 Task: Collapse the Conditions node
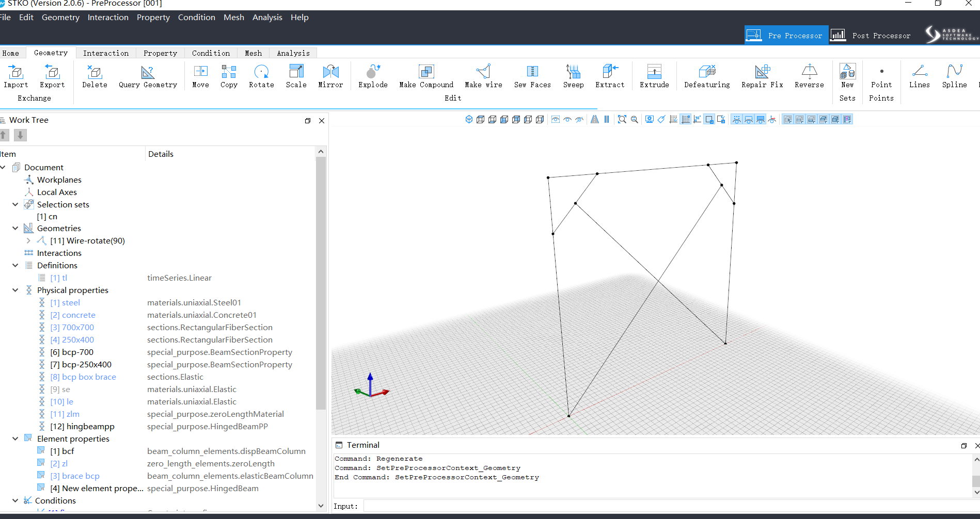(x=15, y=500)
